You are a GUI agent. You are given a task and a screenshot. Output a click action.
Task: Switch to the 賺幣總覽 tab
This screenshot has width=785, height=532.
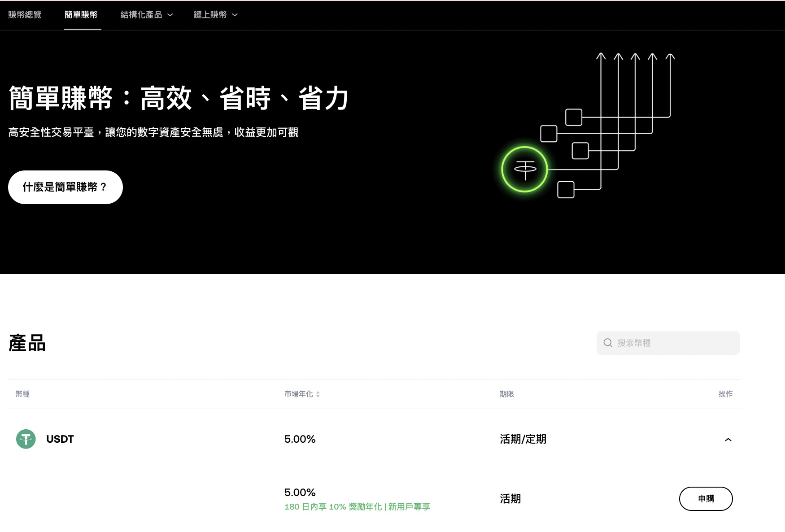(25, 14)
